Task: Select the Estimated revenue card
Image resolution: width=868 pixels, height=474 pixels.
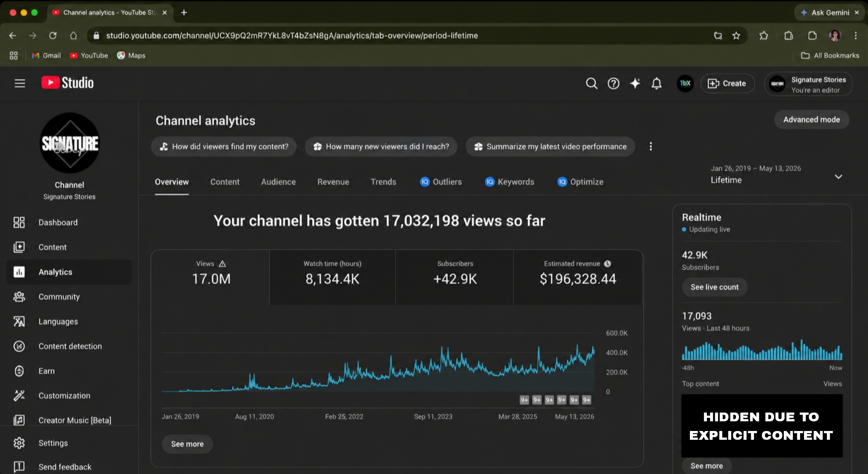Action: tap(577, 277)
